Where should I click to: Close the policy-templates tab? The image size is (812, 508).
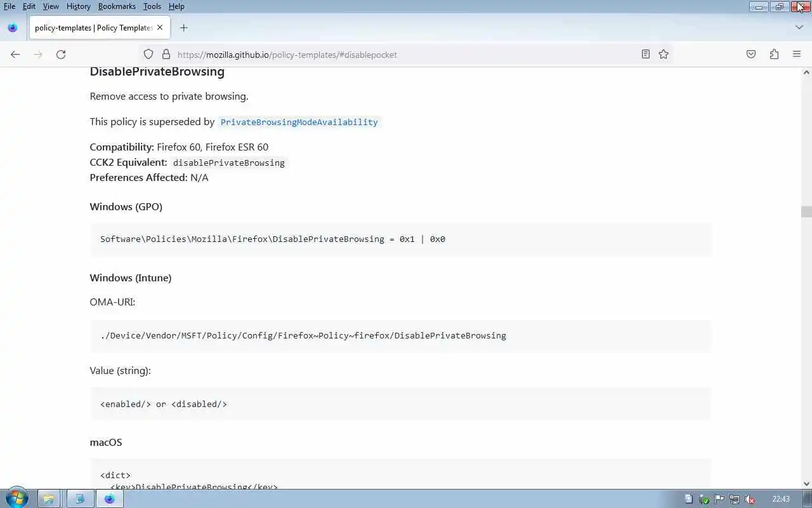click(x=160, y=28)
